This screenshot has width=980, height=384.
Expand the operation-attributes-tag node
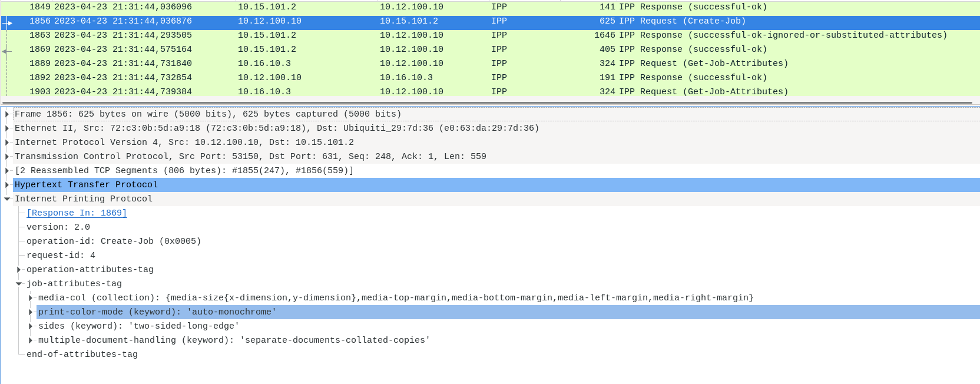tap(19, 269)
